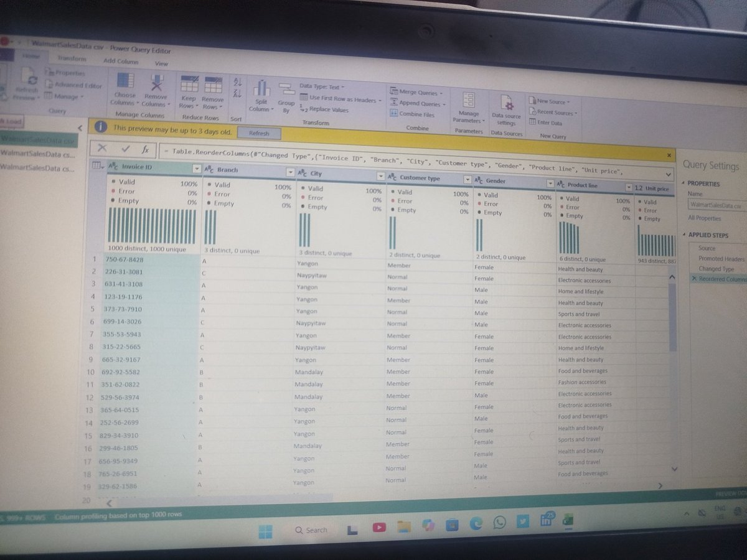This screenshot has height=560, width=747.
Task: Expand the formula bar
Action: tap(669, 175)
